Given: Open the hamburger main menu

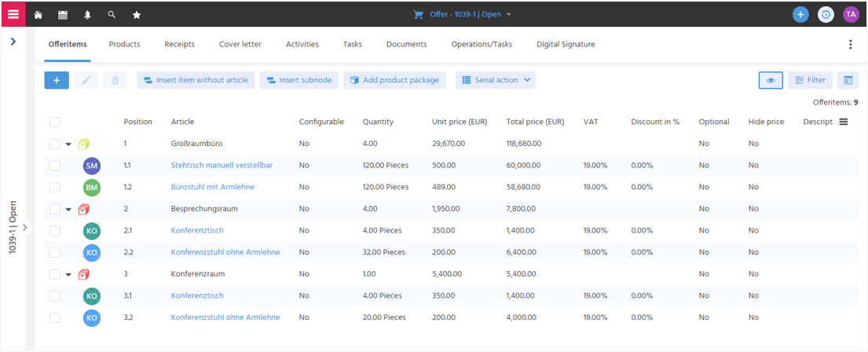Looking at the screenshot, I should (x=13, y=14).
